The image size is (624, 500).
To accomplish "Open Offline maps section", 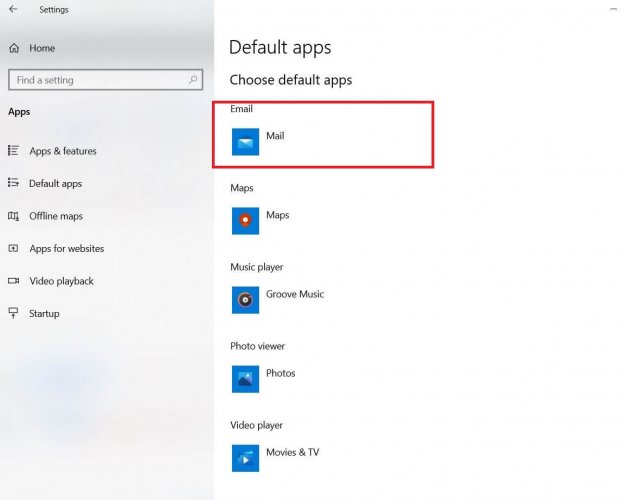I will tap(56, 216).
